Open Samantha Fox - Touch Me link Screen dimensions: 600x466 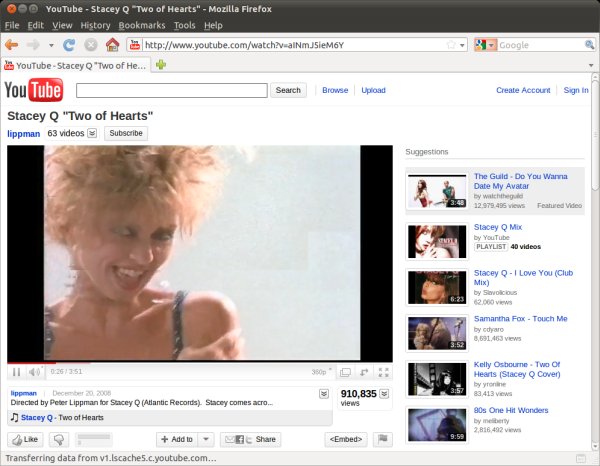tap(520, 319)
